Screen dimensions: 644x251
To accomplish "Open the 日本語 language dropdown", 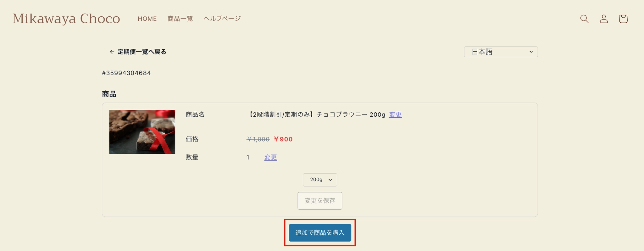I will click(x=501, y=52).
